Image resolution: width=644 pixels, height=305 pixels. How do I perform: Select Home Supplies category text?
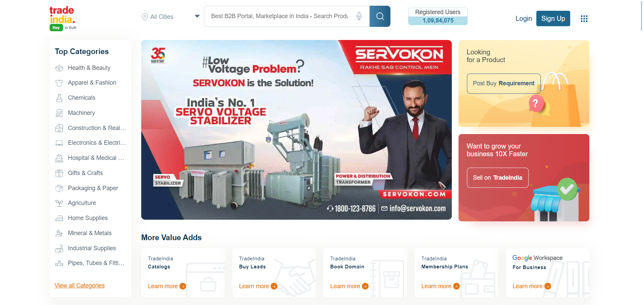point(88,218)
